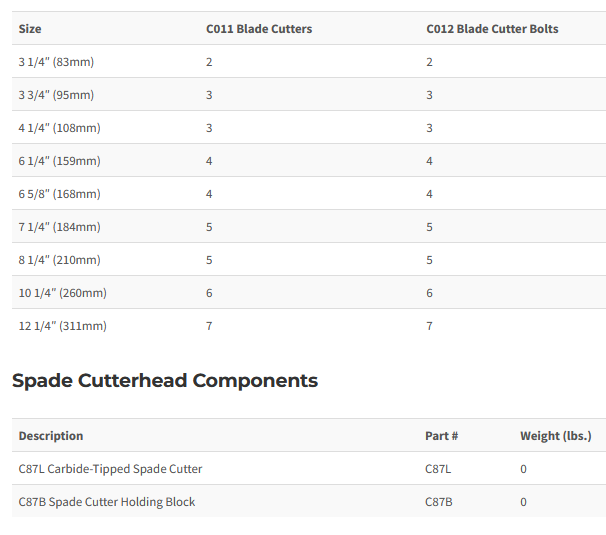Select the 12 1/4" (311mm) size cell
This screenshot has width=606, height=535.
(62, 326)
